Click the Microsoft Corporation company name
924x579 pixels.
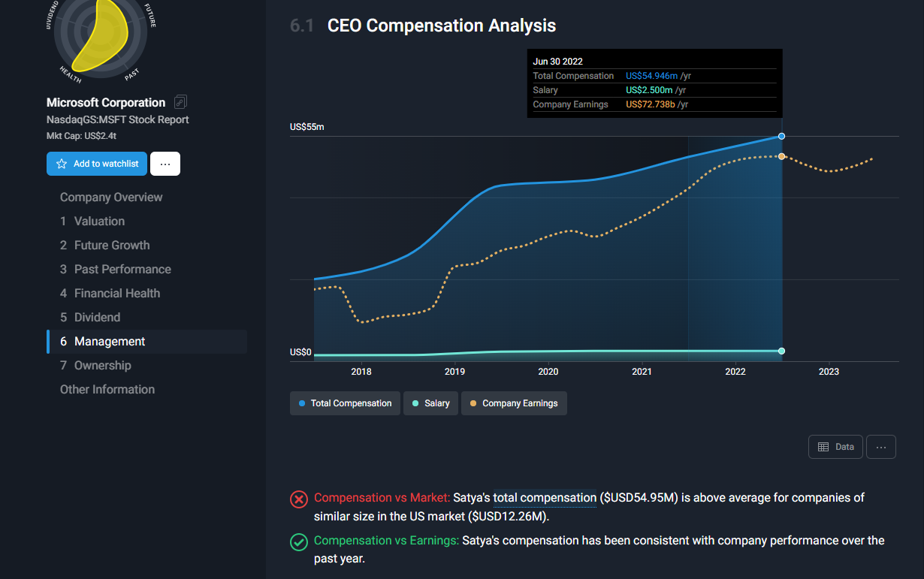click(x=106, y=103)
